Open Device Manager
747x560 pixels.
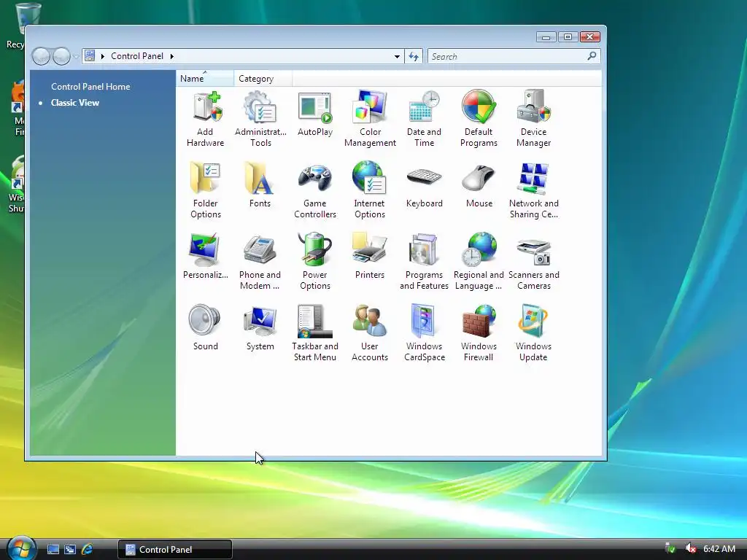(x=533, y=119)
